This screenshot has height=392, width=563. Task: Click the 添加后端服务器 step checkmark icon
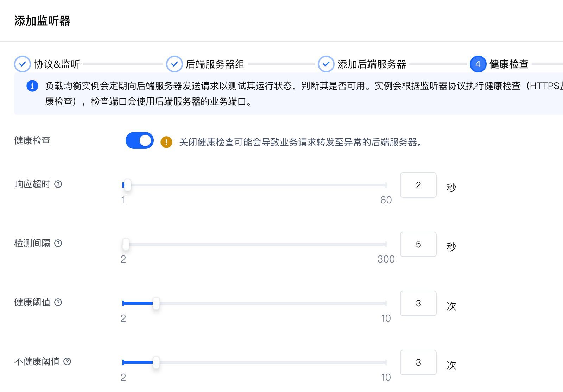(326, 64)
